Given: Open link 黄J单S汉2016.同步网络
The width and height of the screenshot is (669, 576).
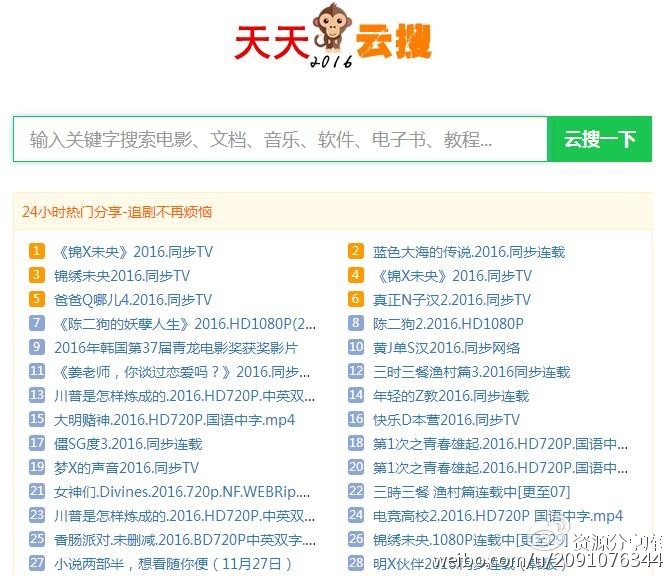Looking at the screenshot, I should [446, 348].
